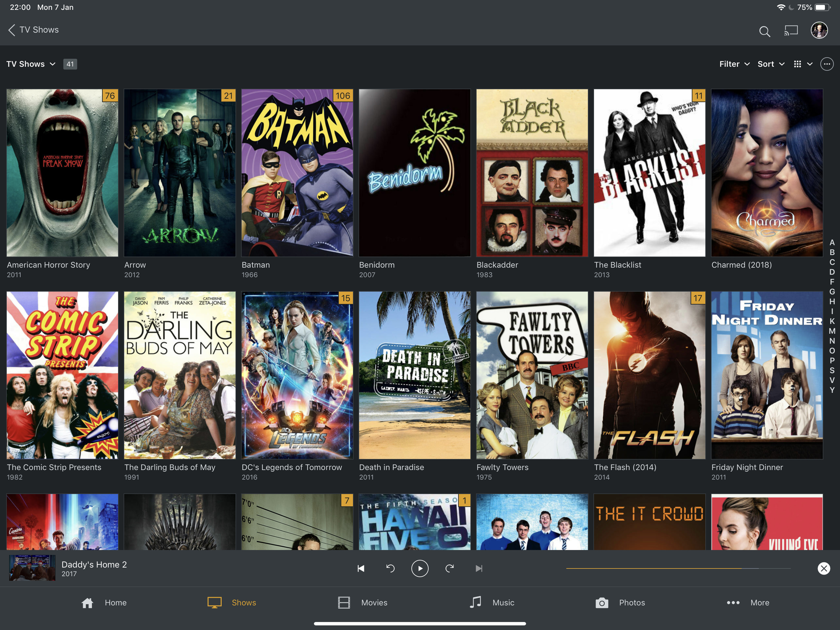This screenshot has width=840, height=630.
Task: Go back to TV Shows
Action: tap(34, 30)
